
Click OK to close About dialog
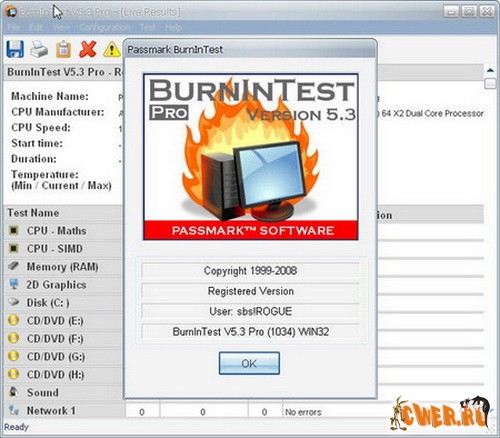249,363
